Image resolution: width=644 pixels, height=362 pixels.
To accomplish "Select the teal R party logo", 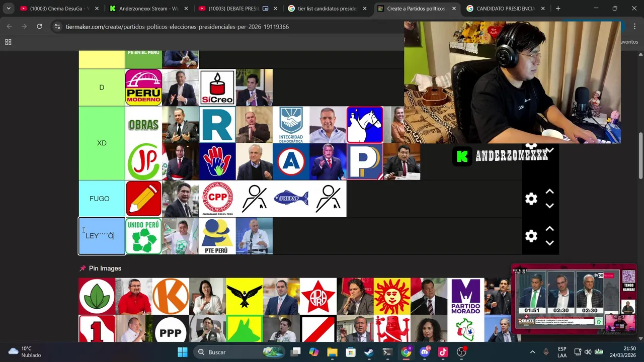I will [x=217, y=125].
